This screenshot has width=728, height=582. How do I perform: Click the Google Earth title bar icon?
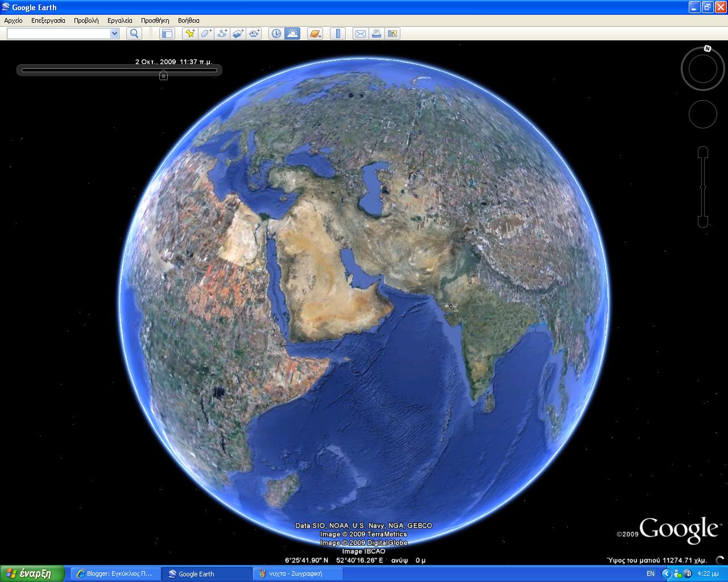[x=6, y=7]
